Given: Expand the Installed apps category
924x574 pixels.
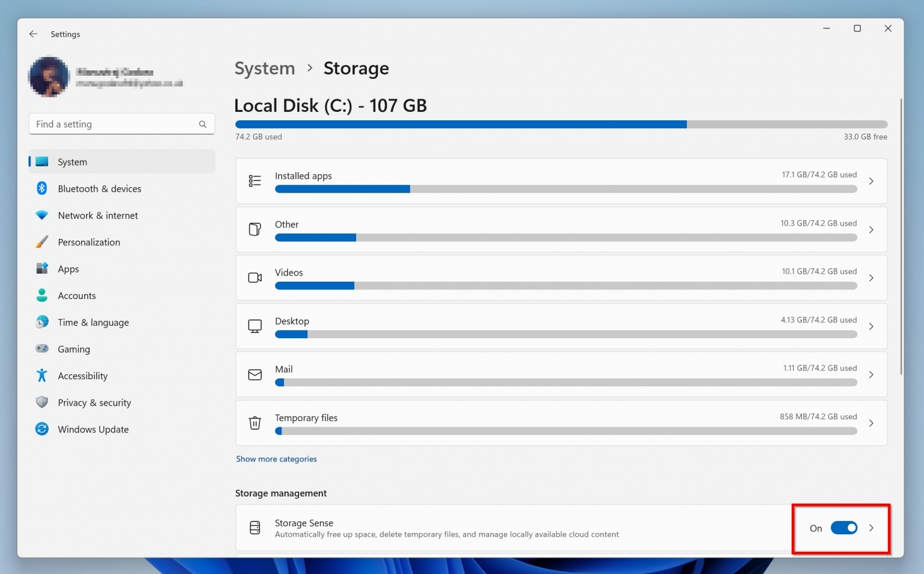Looking at the screenshot, I should click(x=871, y=181).
